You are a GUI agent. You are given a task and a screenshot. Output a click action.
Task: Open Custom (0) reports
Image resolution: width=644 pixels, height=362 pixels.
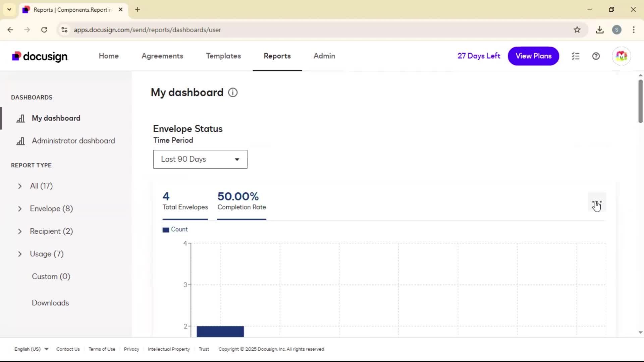tap(51, 277)
